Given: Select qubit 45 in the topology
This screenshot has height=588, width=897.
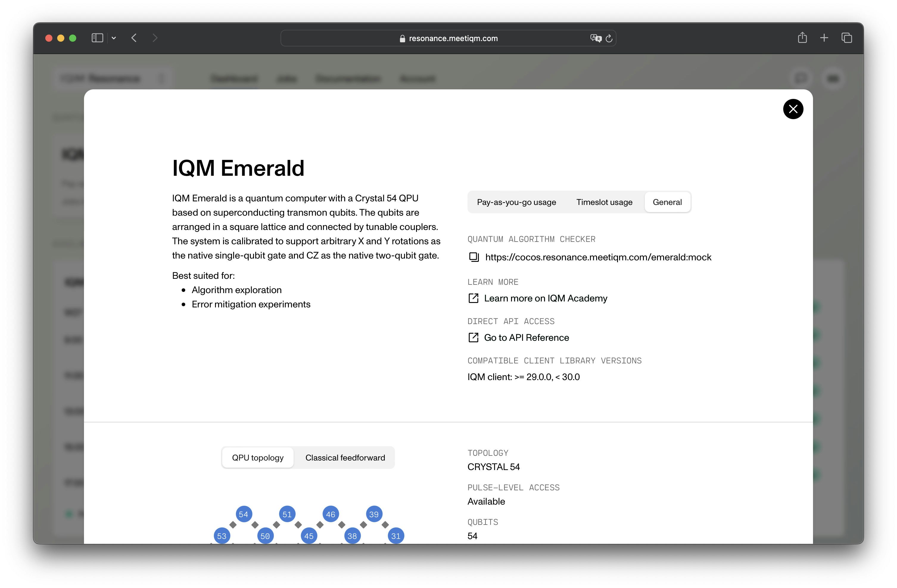Looking at the screenshot, I should pyautogui.click(x=309, y=536).
